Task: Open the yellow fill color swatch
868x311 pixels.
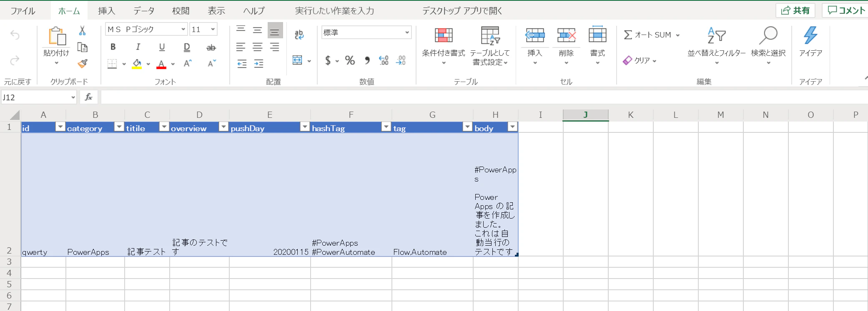Action: (137, 64)
